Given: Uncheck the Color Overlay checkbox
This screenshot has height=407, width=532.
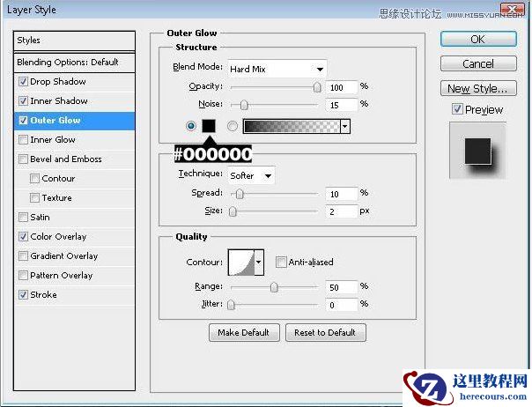Looking at the screenshot, I should (x=23, y=236).
